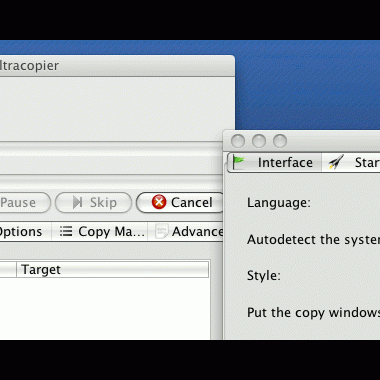Click the Pause button in Ultracopier

coord(25,202)
